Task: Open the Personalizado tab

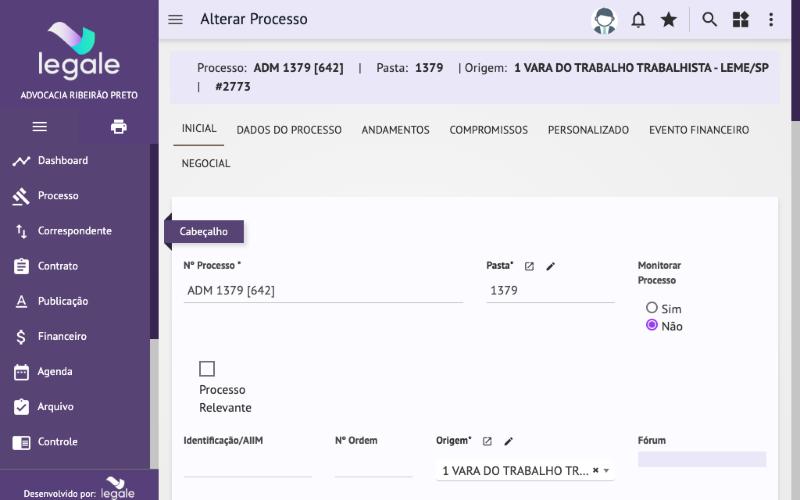Action: 588,130
